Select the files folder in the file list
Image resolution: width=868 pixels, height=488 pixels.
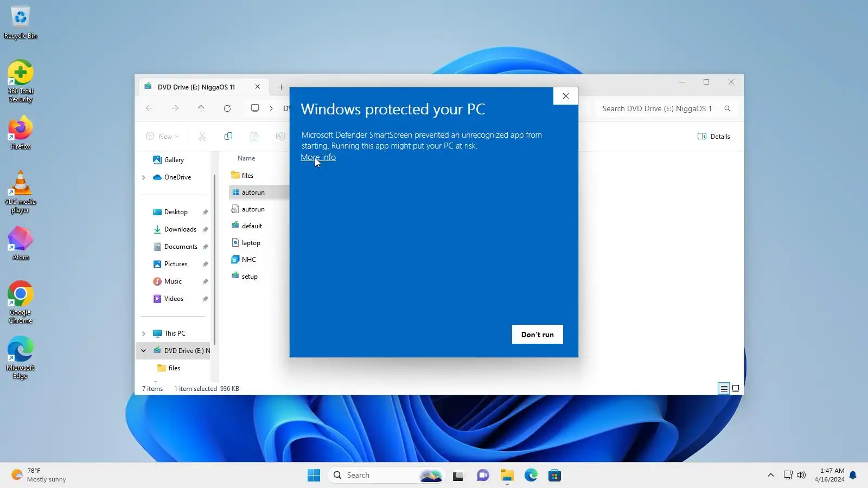coord(242,176)
